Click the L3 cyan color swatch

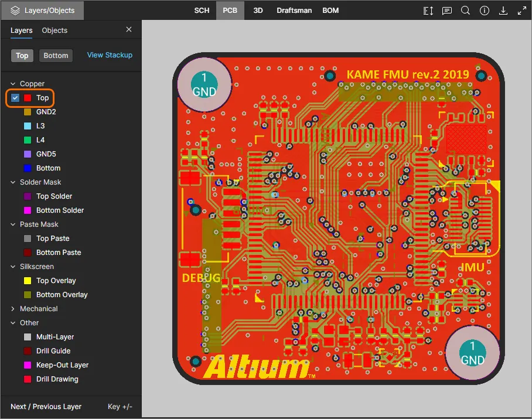click(28, 126)
